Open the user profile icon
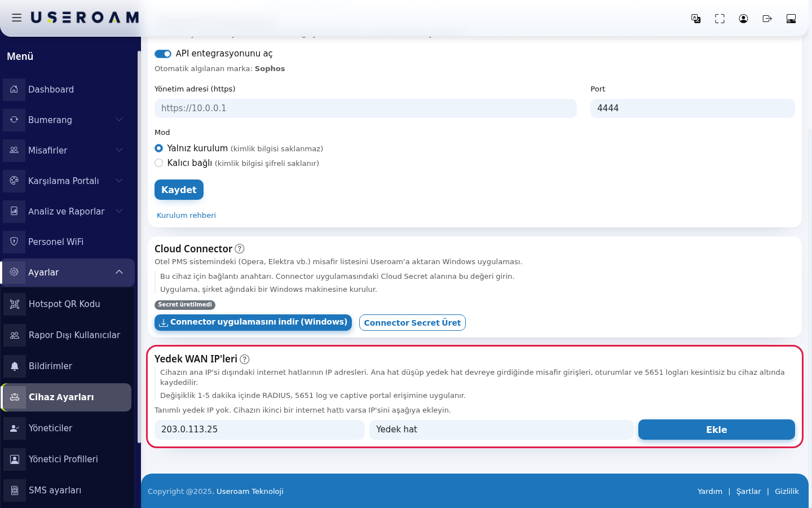 [743, 19]
